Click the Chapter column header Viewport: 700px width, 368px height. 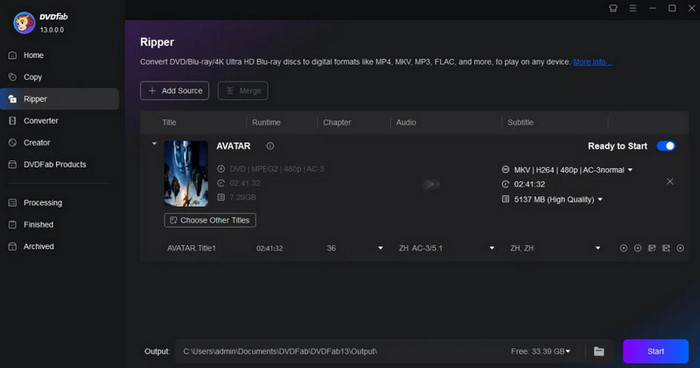coord(337,122)
